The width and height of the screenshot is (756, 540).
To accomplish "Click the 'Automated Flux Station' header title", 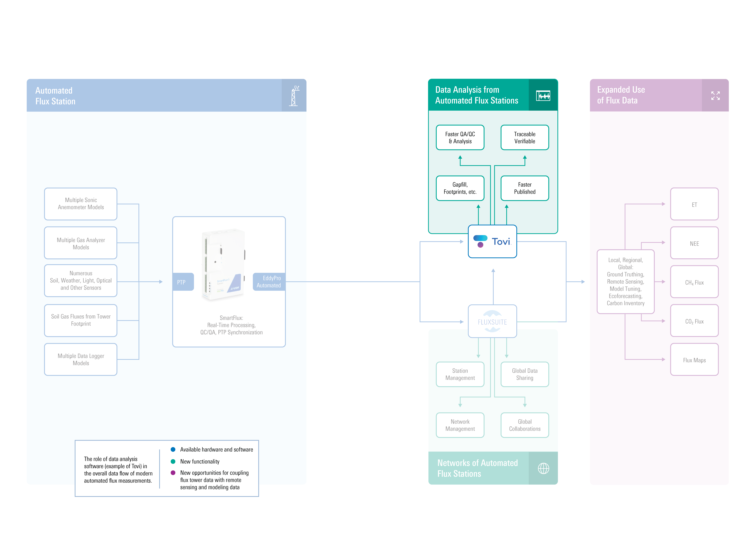I will (55, 96).
